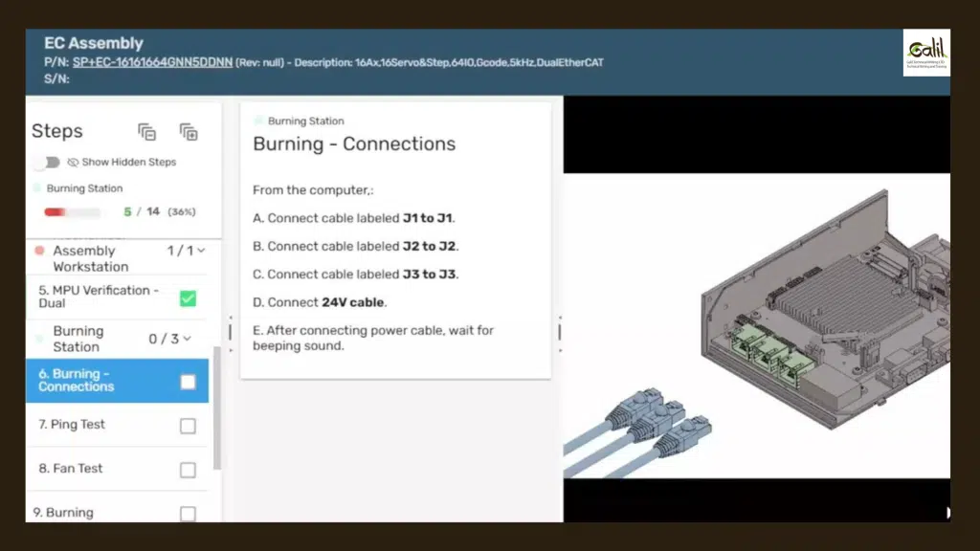This screenshot has height=551, width=980.
Task: Uncheck the MPU Verification - Dual checkbox
Action: (188, 298)
